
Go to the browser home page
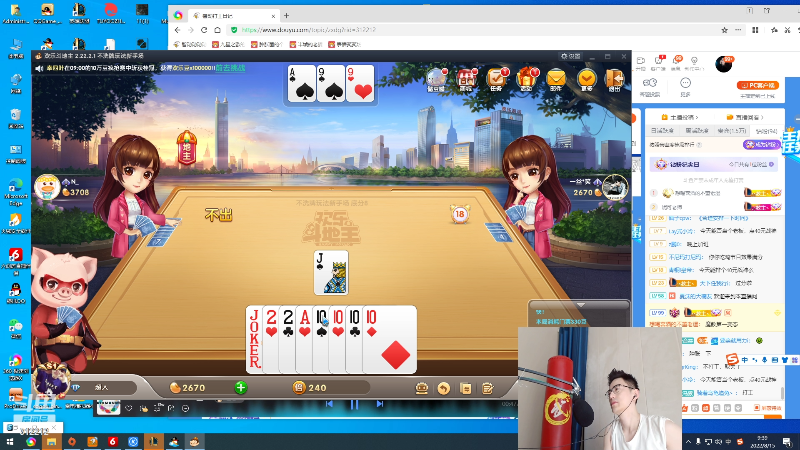[x=217, y=30]
